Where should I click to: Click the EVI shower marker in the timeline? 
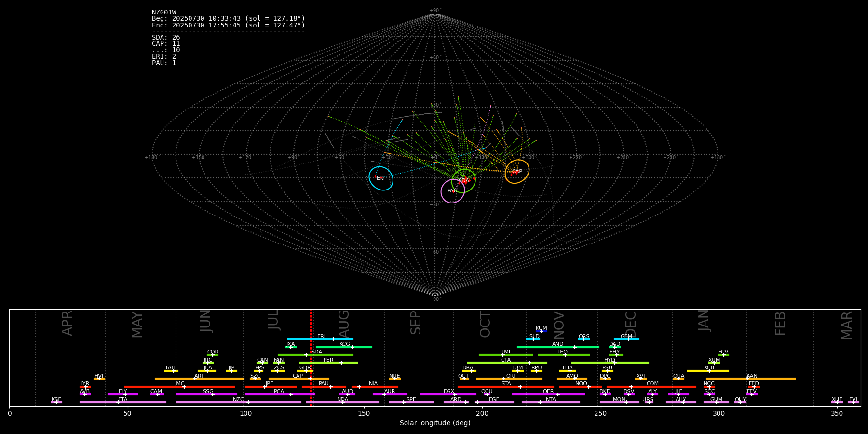pyautogui.click(x=854, y=402)
